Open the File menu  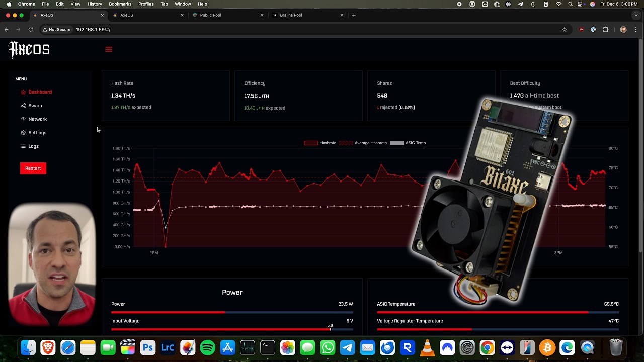coord(45,4)
